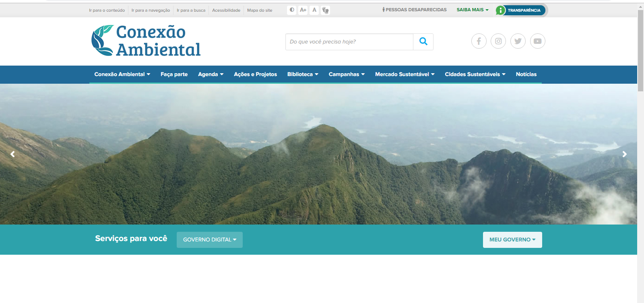Image resolution: width=644 pixels, height=303 pixels.
Task: Reset font size with the A button
Action: point(314,10)
